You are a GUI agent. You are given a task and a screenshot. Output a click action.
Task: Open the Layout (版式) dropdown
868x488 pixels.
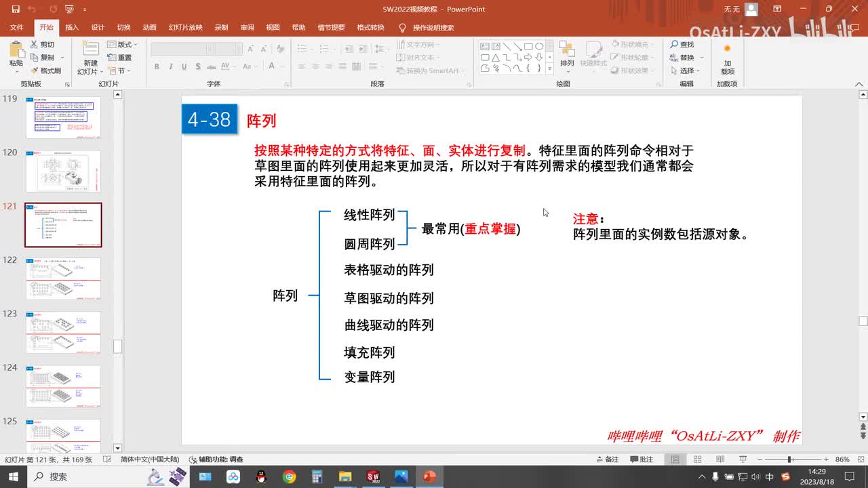pos(122,45)
